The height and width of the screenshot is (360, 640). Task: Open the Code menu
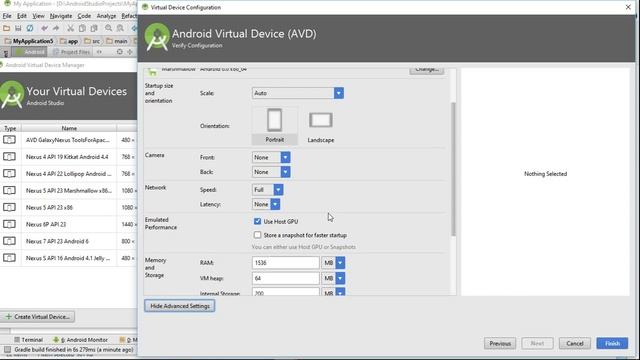84,16
